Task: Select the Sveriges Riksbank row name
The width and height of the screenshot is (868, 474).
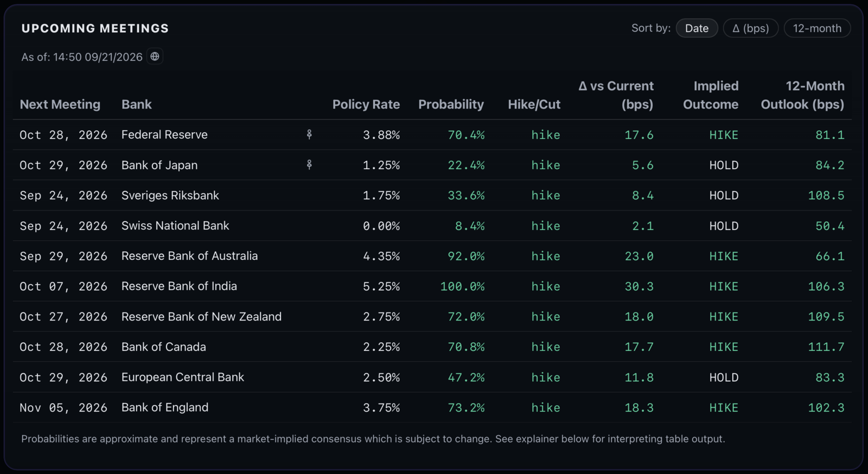Action: coord(170,195)
